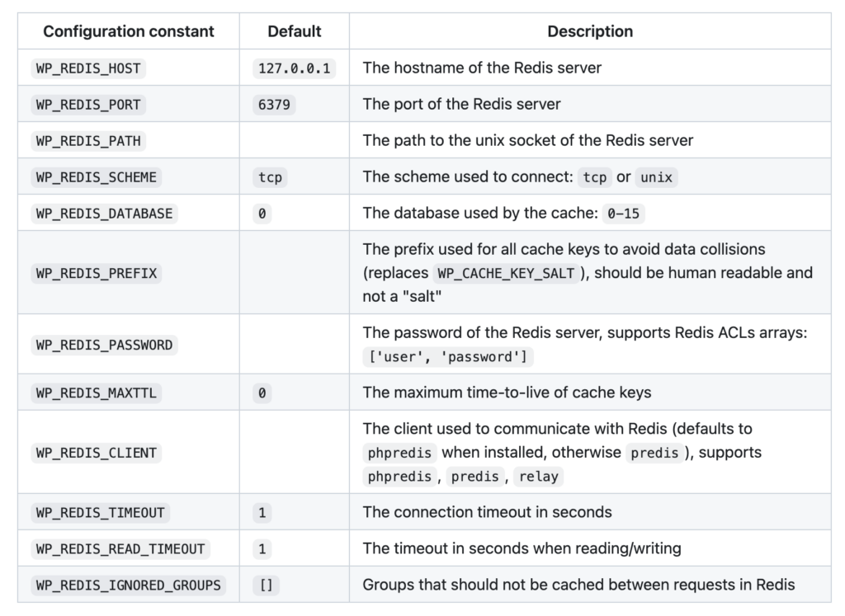This screenshot has height=616, width=845.
Task: Click the WP_REDIS_SCHEME constant
Action: 96,177
